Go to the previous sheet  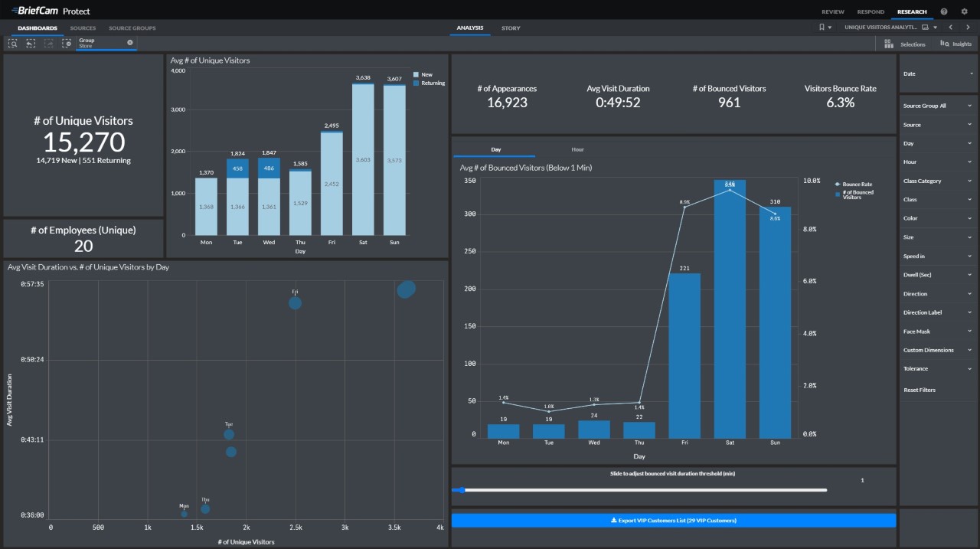point(951,28)
